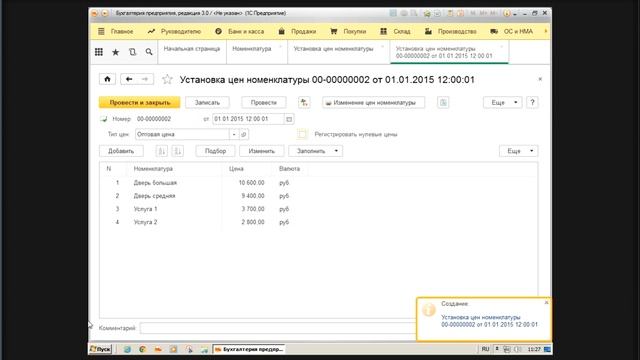Expand the Тип цен dropdown arrow

tap(234, 134)
